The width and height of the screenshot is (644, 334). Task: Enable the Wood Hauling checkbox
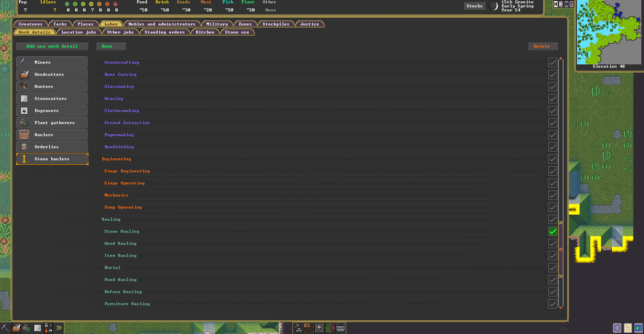point(553,243)
